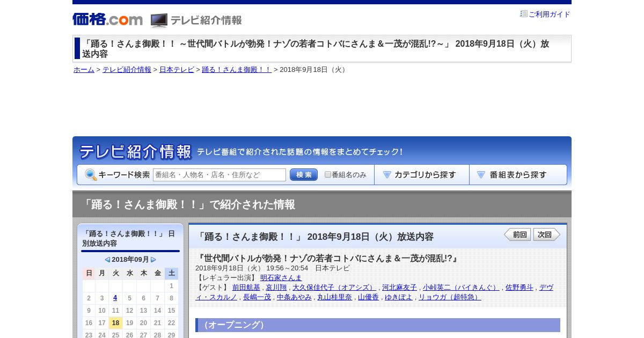Open guest link 佐野勇斗
This screenshot has height=338, width=644.
pos(519,288)
